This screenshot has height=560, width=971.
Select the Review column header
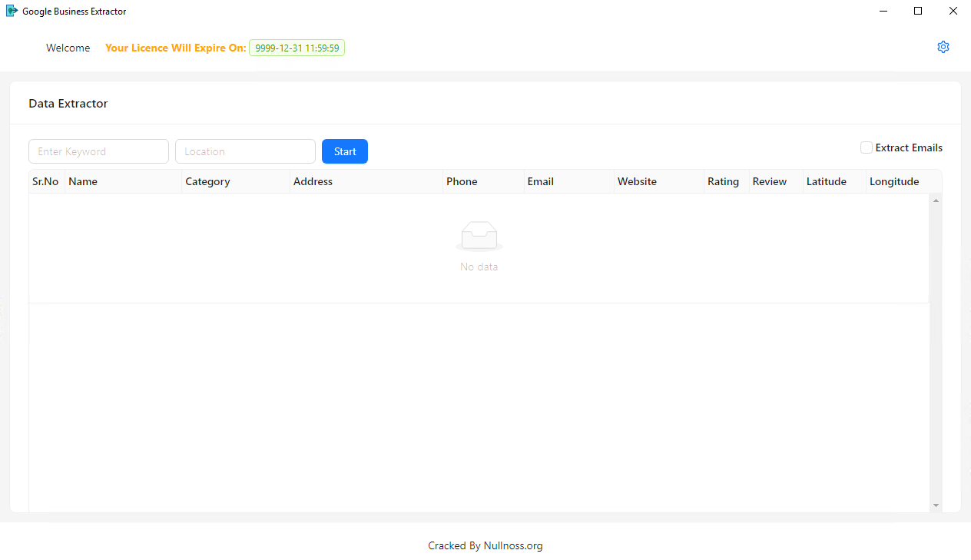coord(776,181)
